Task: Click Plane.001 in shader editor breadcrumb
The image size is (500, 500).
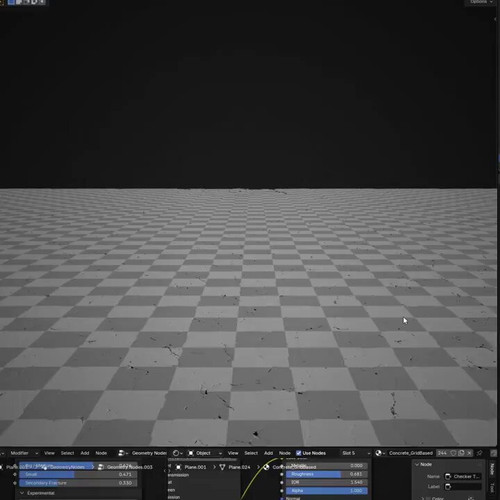Action: 195,467
